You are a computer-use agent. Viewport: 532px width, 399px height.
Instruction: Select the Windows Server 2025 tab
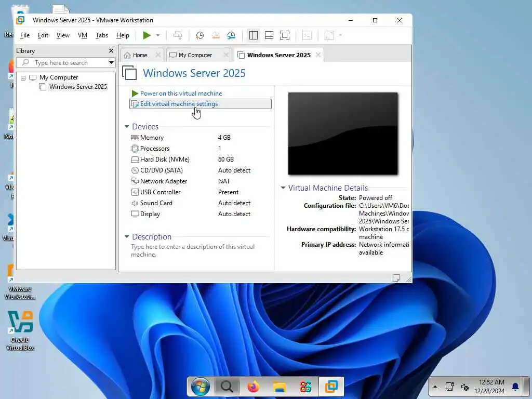coord(278,55)
